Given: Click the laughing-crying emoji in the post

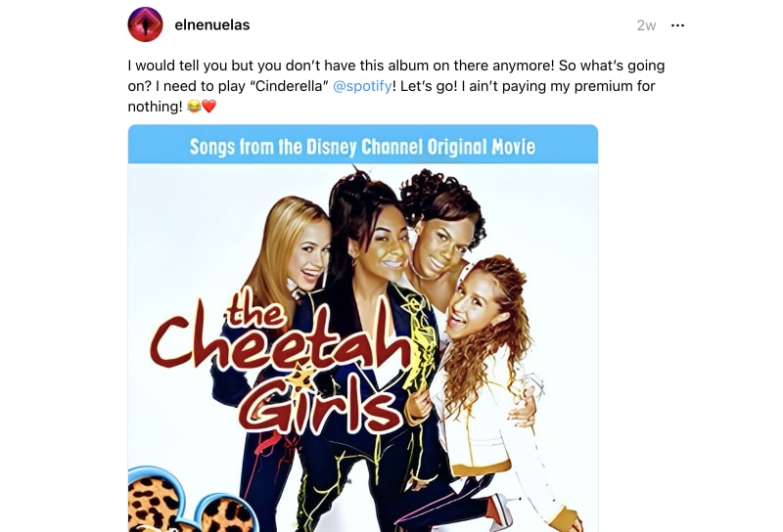Looking at the screenshot, I should (194, 107).
